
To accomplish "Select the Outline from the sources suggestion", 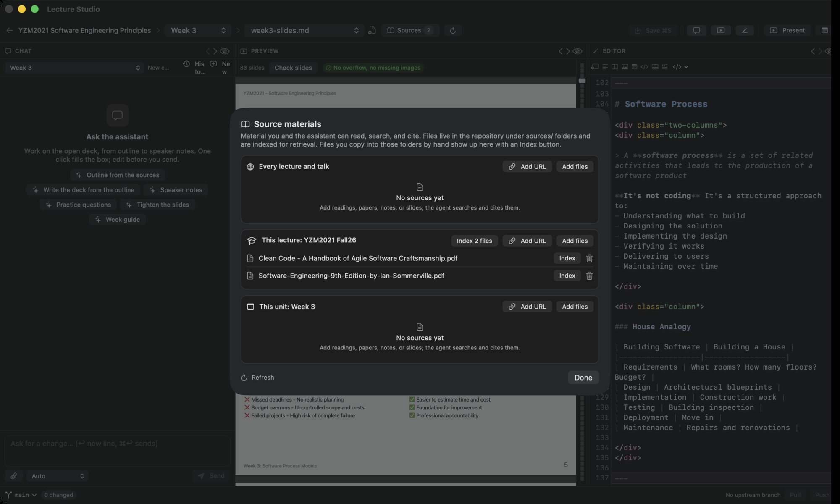I will 118,175.
